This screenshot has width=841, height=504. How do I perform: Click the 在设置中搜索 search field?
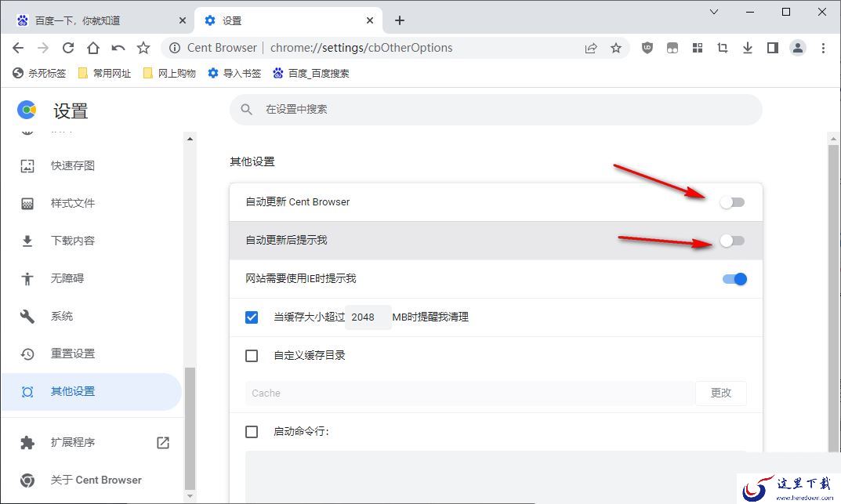[x=495, y=110]
